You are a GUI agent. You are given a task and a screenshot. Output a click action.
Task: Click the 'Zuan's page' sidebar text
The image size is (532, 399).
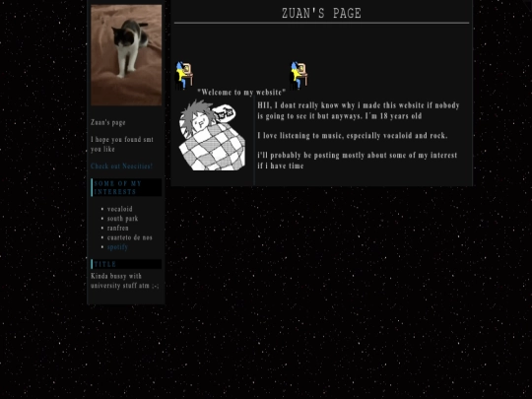(x=108, y=122)
